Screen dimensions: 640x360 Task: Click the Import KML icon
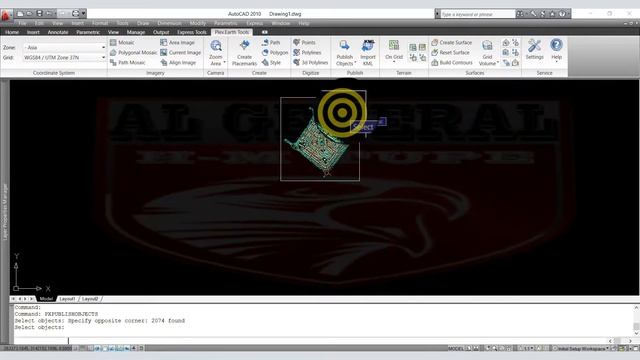tap(368, 46)
